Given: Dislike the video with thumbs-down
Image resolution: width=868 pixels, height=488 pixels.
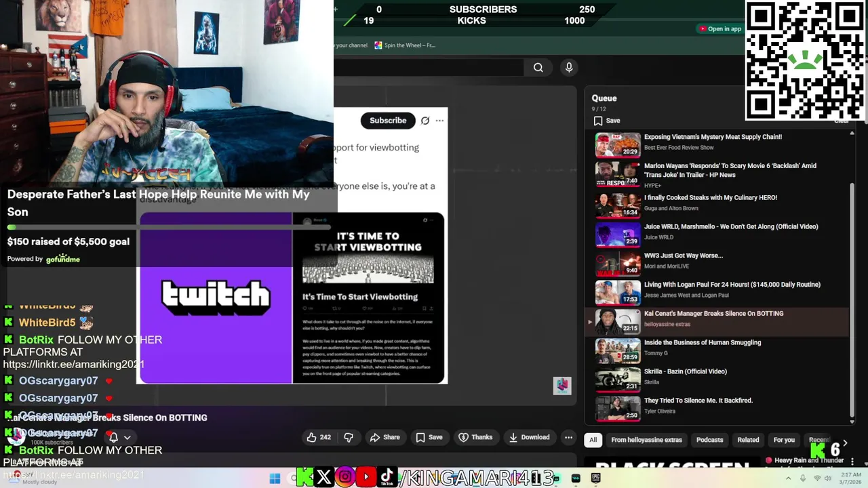Looking at the screenshot, I should point(349,437).
